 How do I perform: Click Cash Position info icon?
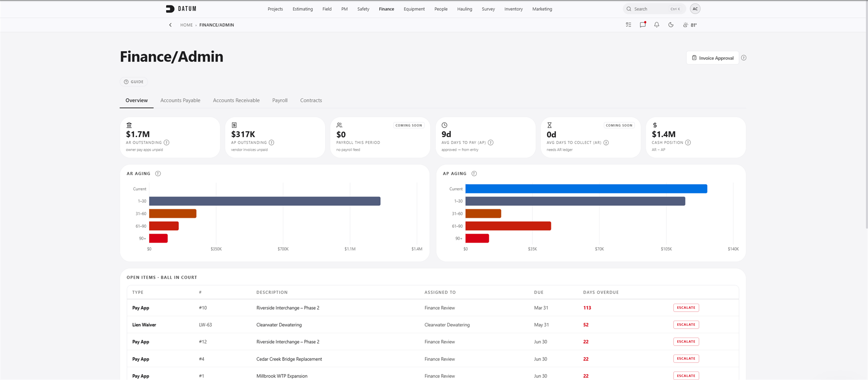click(x=688, y=142)
